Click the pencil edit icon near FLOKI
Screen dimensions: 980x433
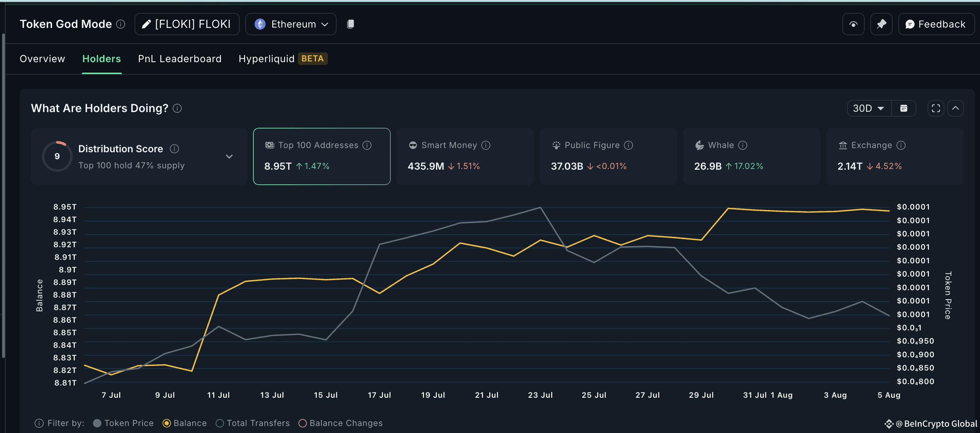click(x=146, y=24)
